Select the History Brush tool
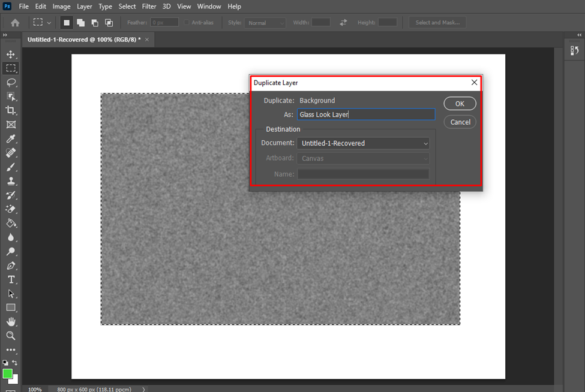Screen dimensions: 585x392 pos(11,195)
